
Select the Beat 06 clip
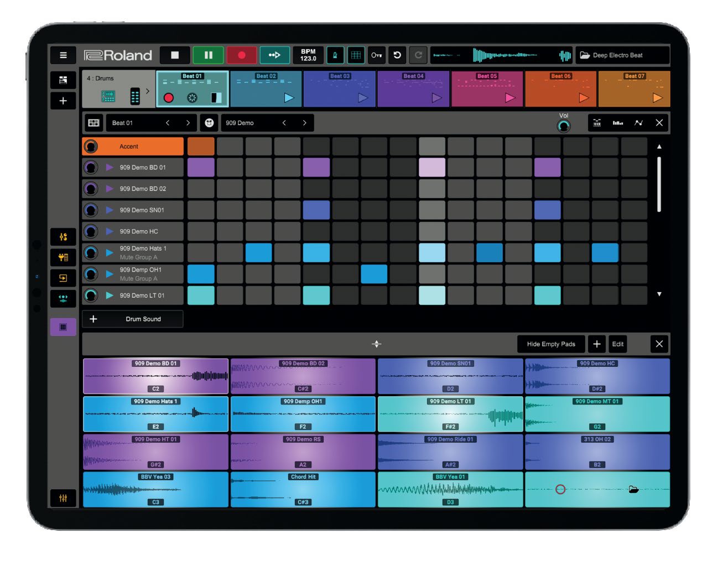pos(560,89)
